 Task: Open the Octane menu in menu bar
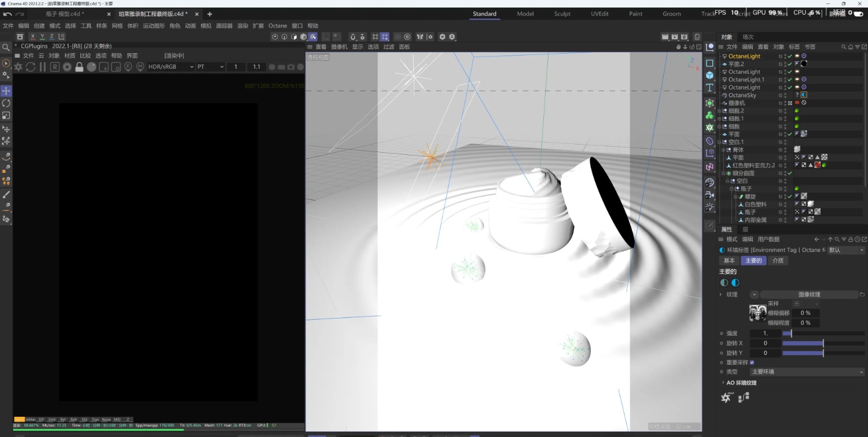[x=277, y=26]
